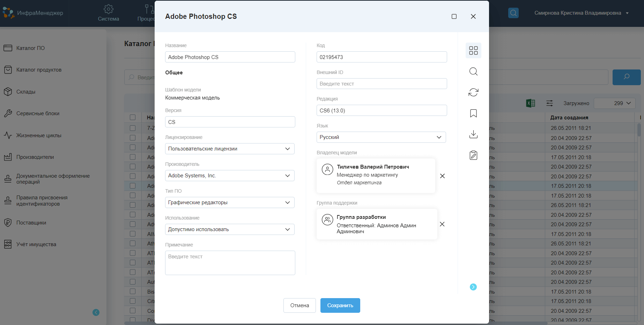Image resolution: width=644 pixels, height=325 pixels.
Task: Check the row starting with Adv
Action: pos(133,224)
